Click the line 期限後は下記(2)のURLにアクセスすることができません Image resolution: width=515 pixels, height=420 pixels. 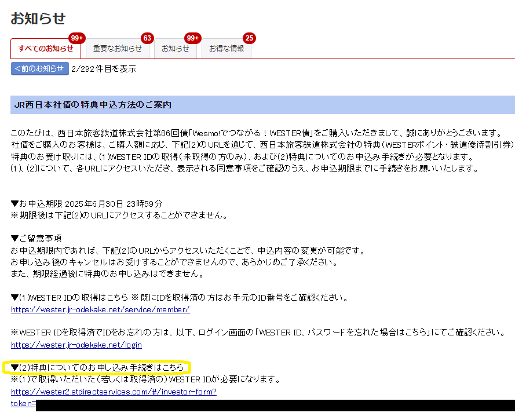tap(119, 216)
